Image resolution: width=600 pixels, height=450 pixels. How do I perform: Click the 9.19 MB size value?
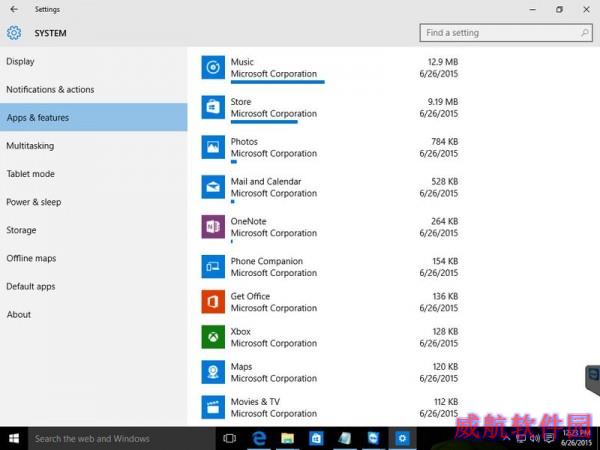(443, 101)
